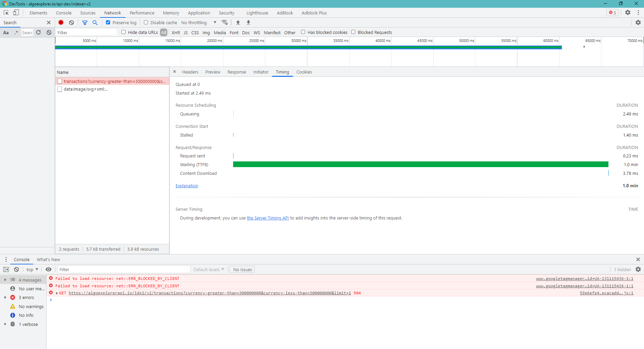Clear the console icon
The image size is (644, 349).
[16, 269]
